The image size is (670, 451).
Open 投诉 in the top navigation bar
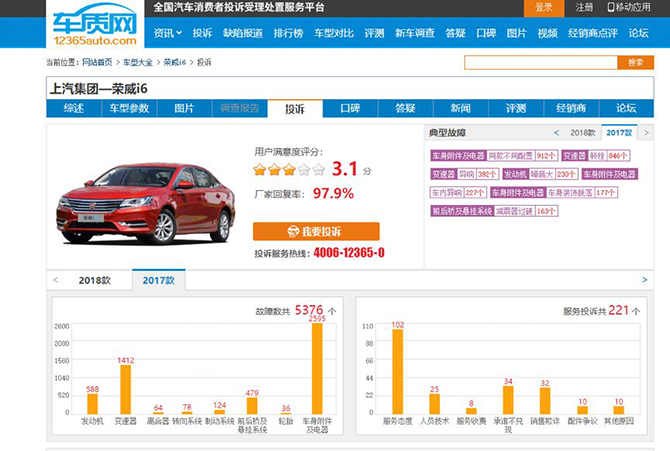[x=202, y=33]
